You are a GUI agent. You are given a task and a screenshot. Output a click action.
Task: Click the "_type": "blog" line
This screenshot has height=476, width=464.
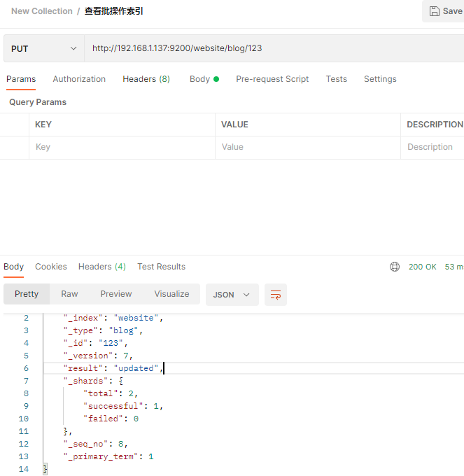103,330
